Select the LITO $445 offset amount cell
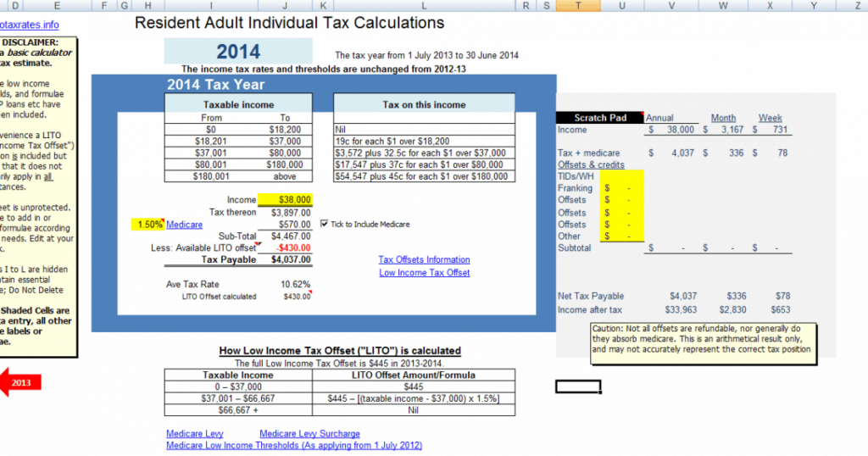 tap(414, 386)
